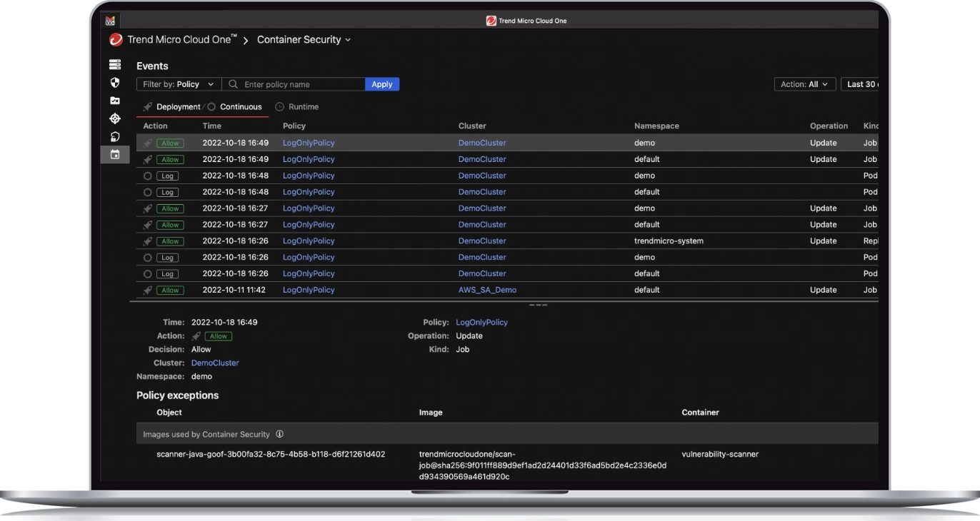Click the Trend Micro red logo
This screenshot has width=980, height=521.
tap(116, 40)
